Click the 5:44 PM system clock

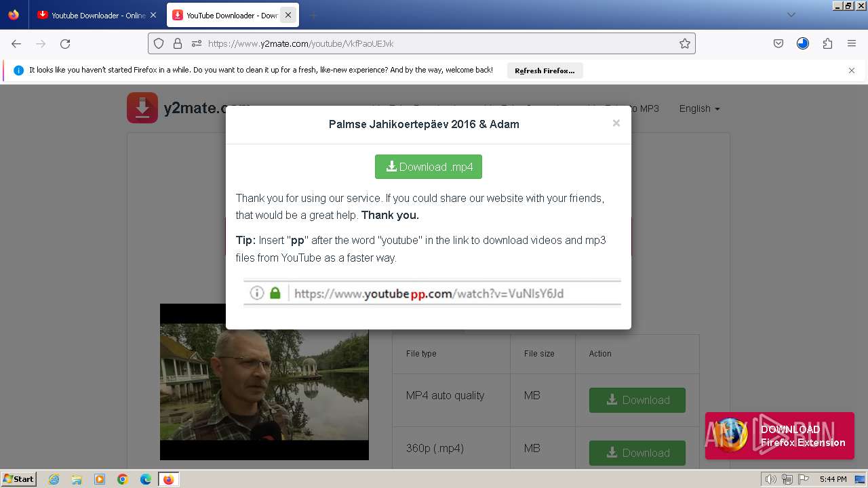point(833,479)
